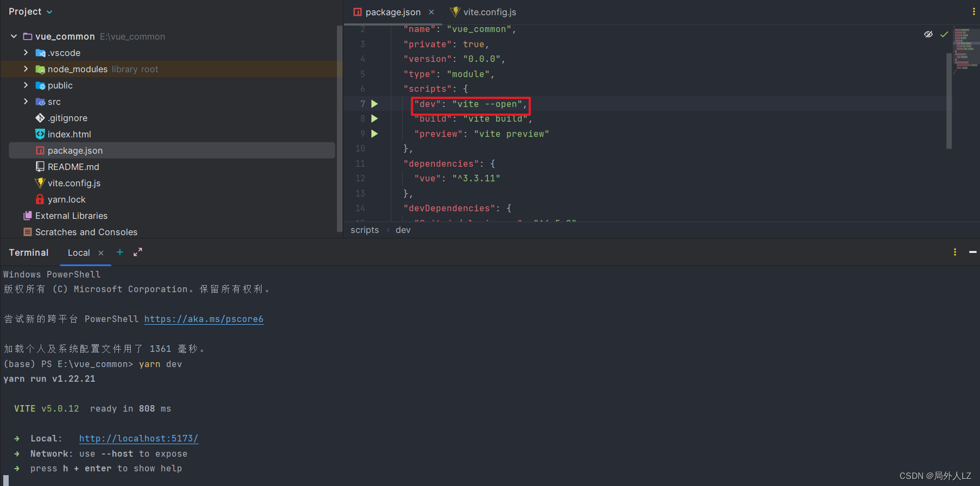The width and height of the screenshot is (980, 486).
Task: Click the External Libraries icon
Action: 28,216
